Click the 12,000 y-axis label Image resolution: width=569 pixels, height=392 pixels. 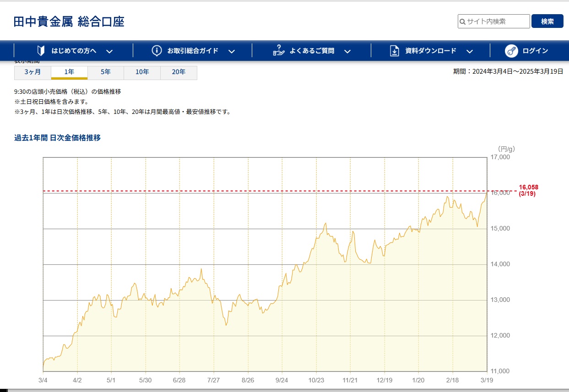500,336
